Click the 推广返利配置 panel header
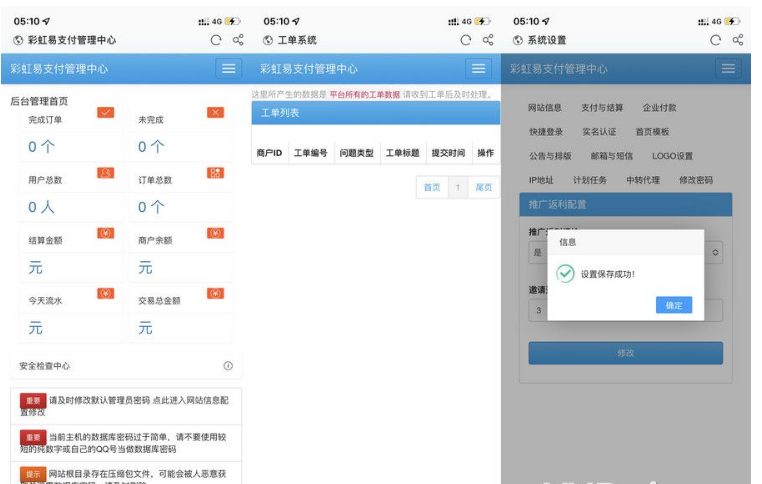The height and width of the screenshot is (484, 762). coord(625,205)
